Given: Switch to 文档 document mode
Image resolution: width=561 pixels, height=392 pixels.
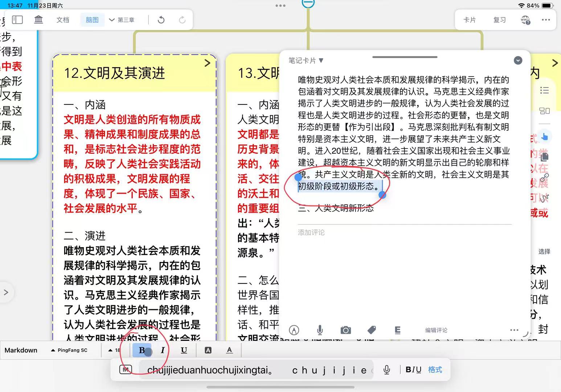Looking at the screenshot, I should point(63,20).
